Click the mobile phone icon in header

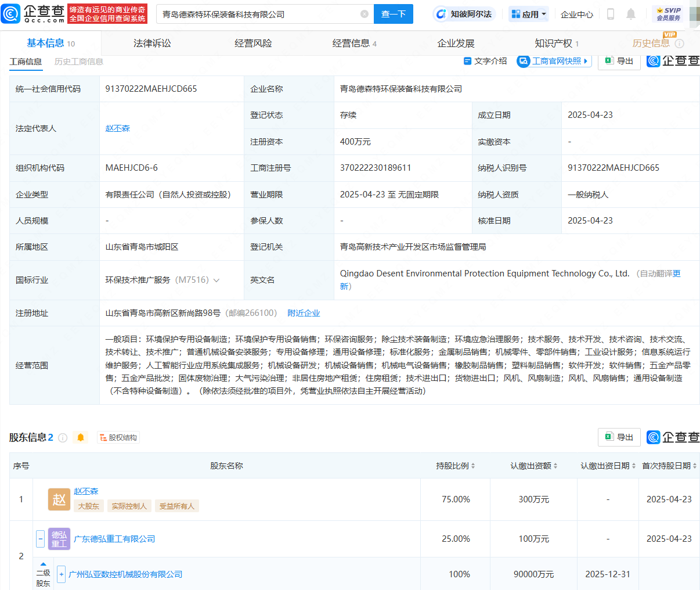pos(610,14)
